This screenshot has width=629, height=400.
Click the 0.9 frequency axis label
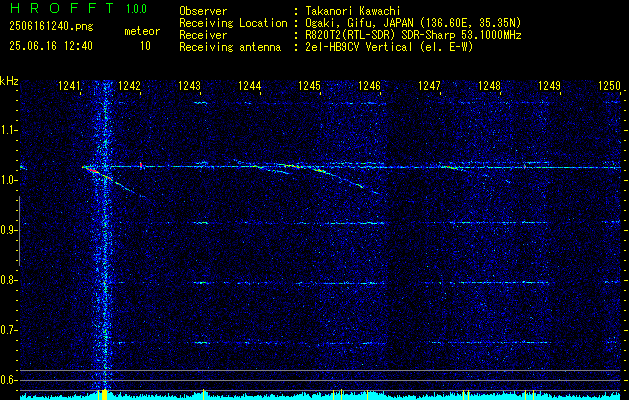8,230
